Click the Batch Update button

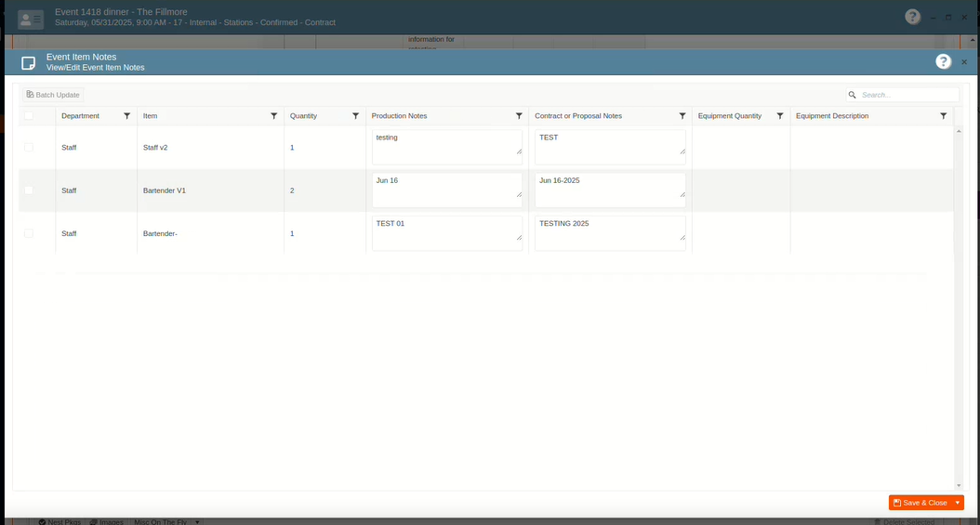(53, 95)
